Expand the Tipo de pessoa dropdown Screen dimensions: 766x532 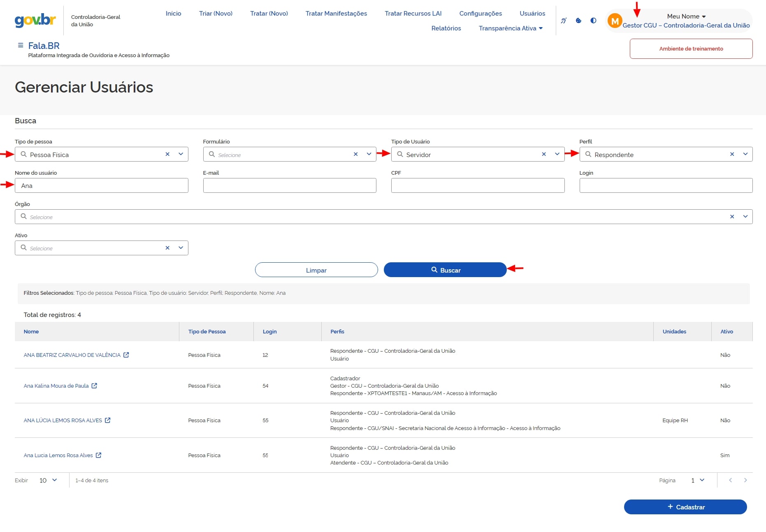(x=181, y=154)
